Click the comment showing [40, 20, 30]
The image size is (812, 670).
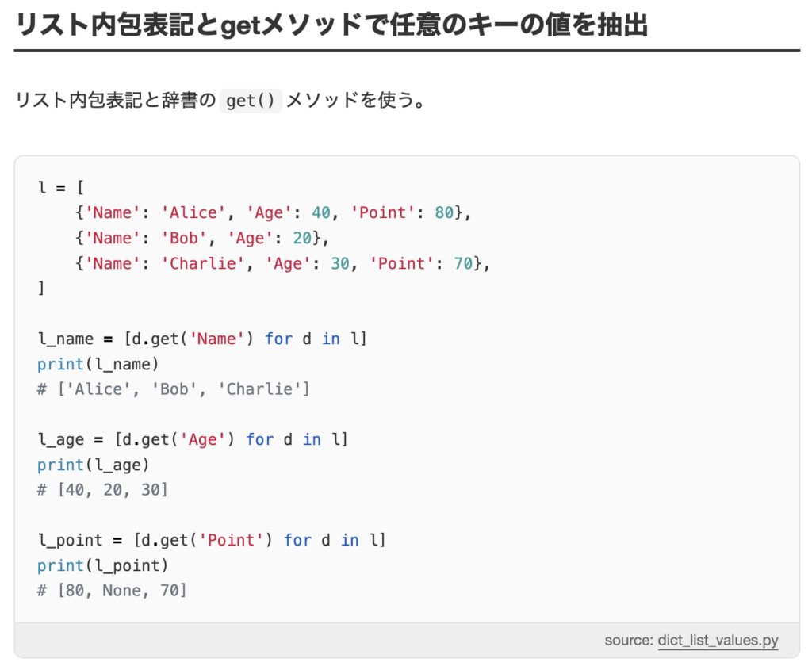coord(102,490)
